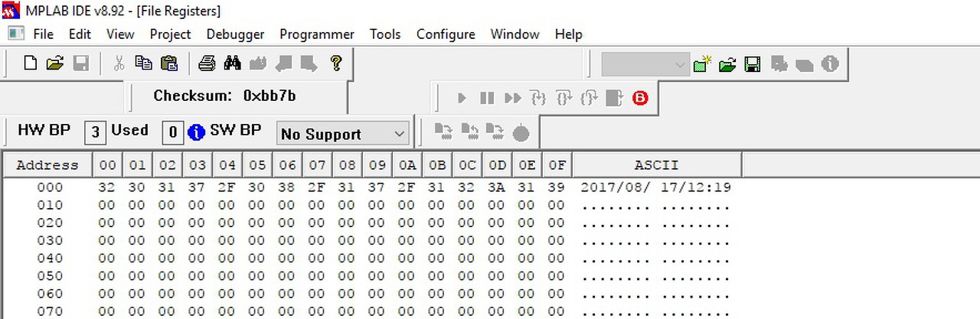Click the Build Options gray icon
The image size is (980, 319).
point(779,64)
